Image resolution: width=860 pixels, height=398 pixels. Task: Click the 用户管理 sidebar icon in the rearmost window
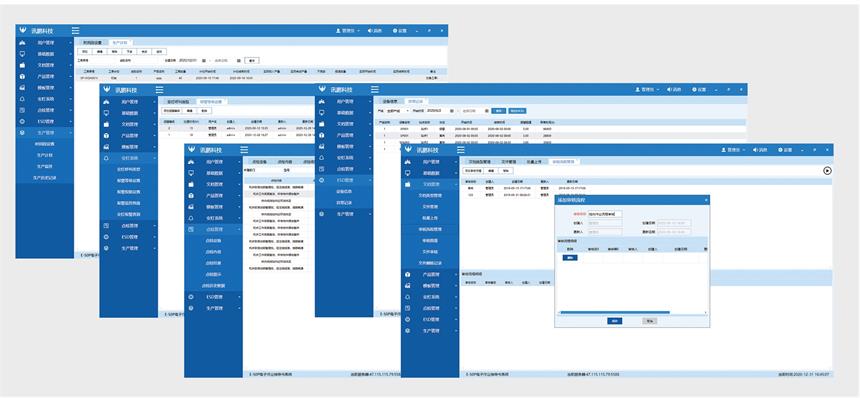pos(22,42)
